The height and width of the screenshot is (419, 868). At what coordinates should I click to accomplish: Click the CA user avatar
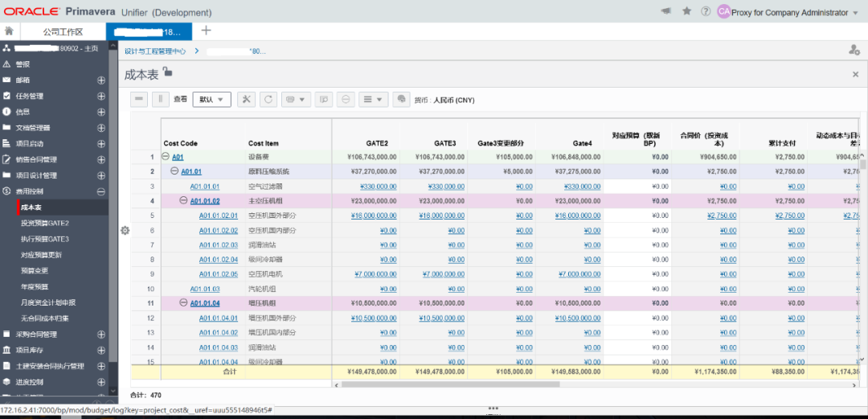[x=723, y=11]
